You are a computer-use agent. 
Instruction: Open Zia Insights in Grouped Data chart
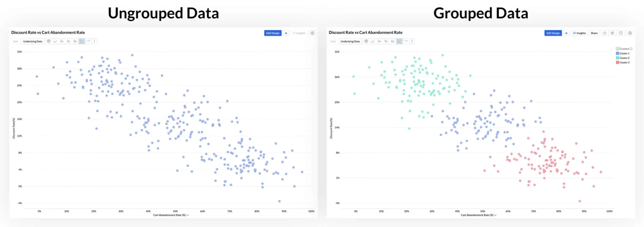pos(579,33)
